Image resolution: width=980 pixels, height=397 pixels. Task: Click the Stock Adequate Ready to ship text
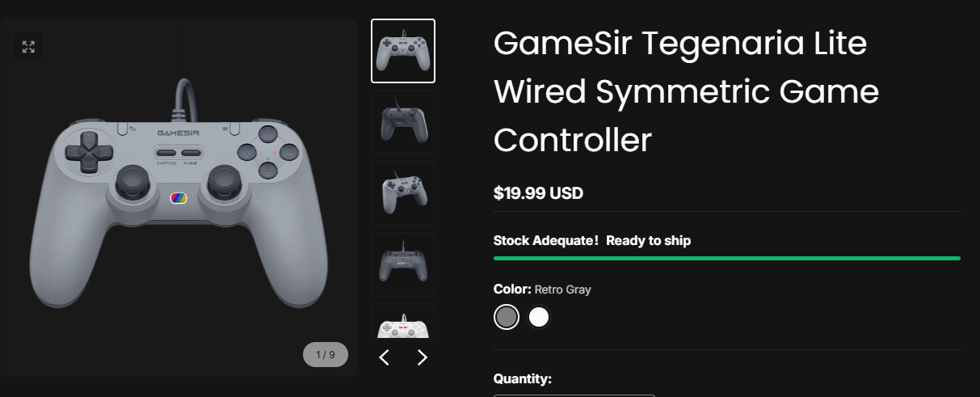point(592,241)
